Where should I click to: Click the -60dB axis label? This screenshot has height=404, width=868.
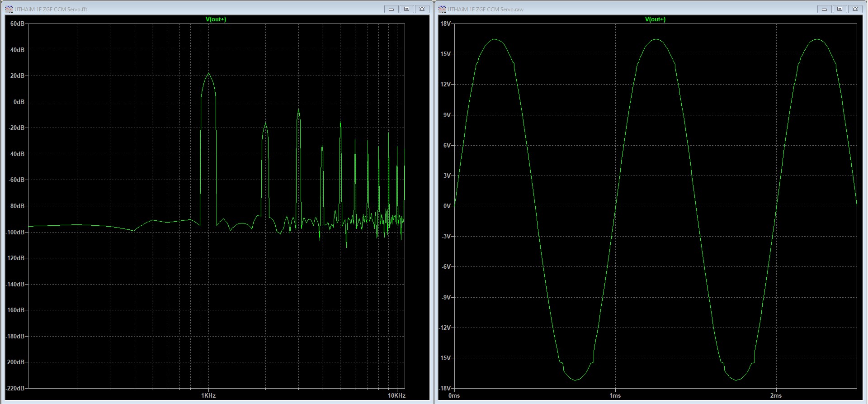(17, 180)
